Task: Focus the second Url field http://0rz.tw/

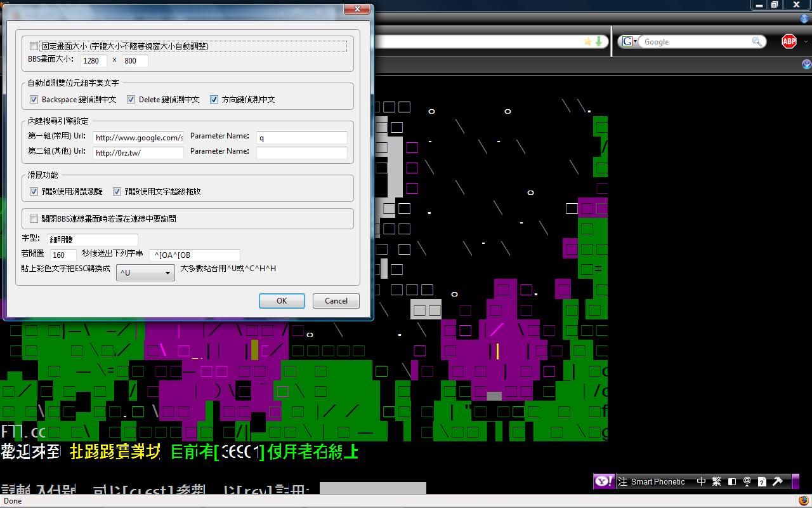Action: point(138,153)
